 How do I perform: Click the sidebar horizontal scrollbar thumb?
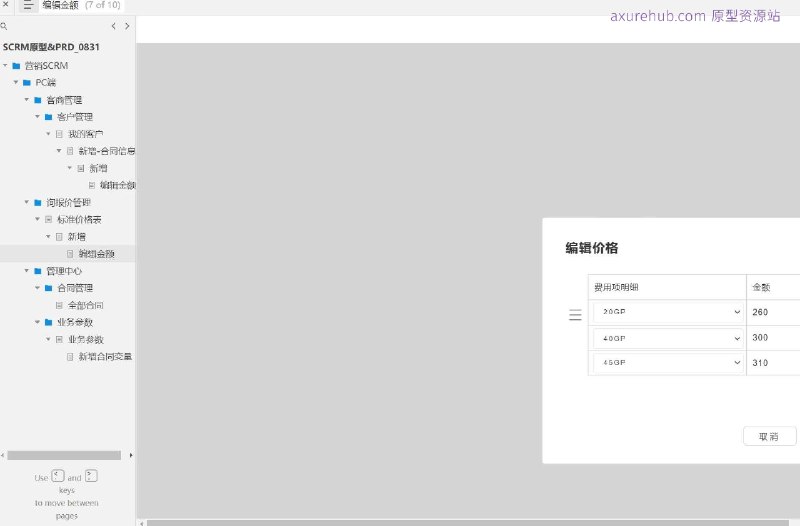tap(64, 455)
